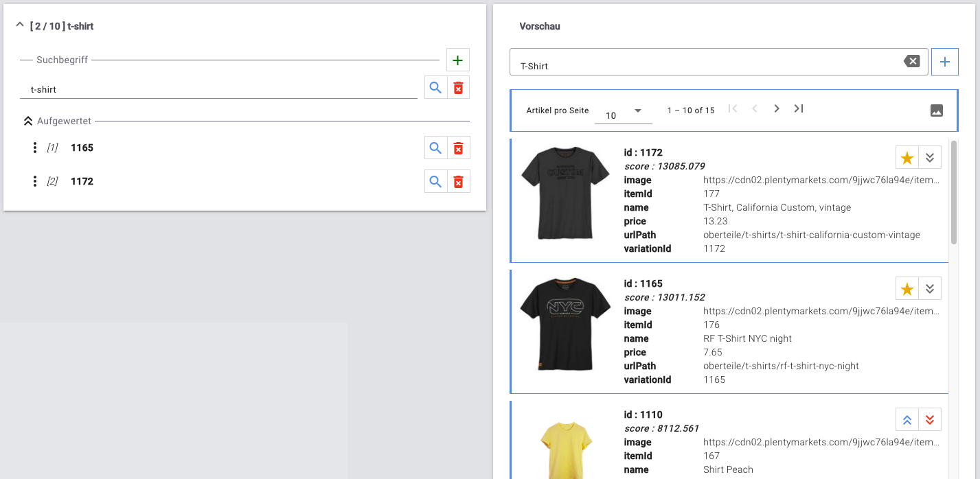The image size is (980, 479).
Task: Select the price value 13.23
Action: click(714, 221)
